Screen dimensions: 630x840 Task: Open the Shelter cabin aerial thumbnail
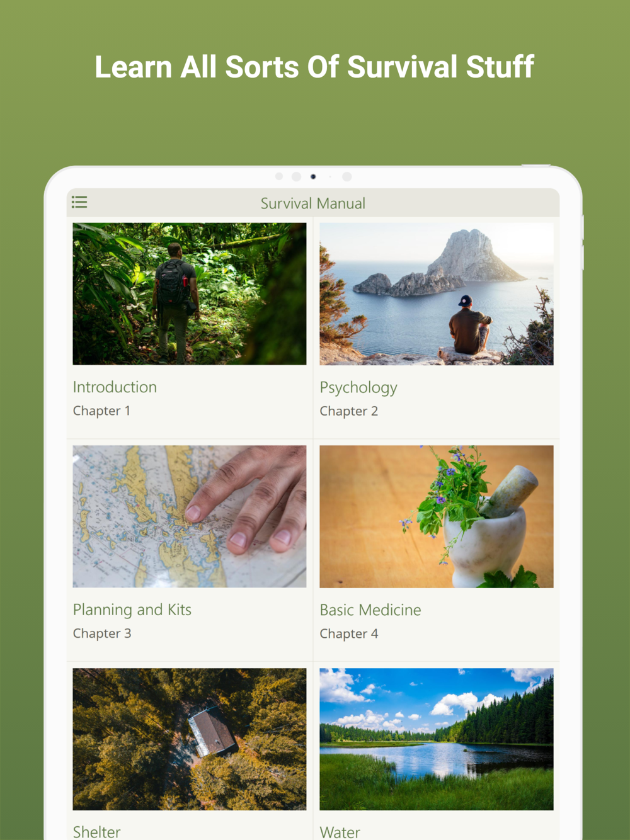[x=190, y=739]
